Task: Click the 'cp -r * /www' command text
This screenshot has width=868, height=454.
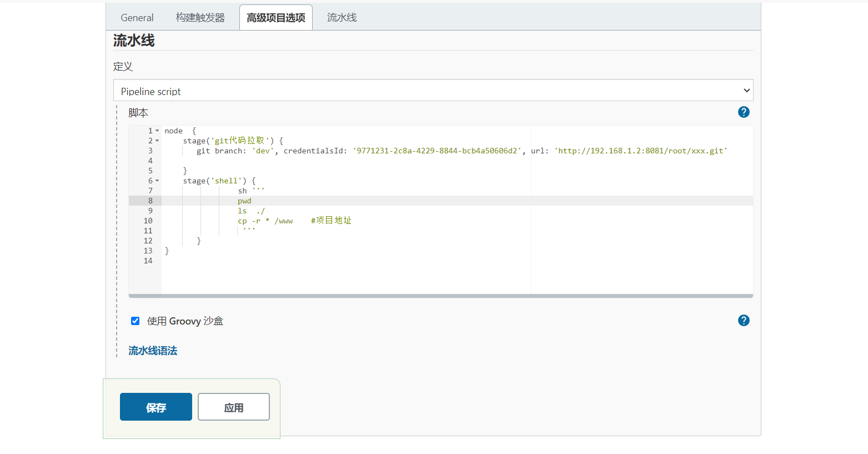Action: [x=265, y=221]
